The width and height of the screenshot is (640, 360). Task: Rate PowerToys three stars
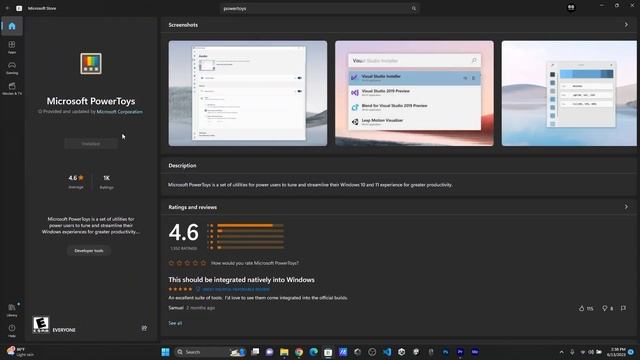(x=187, y=263)
